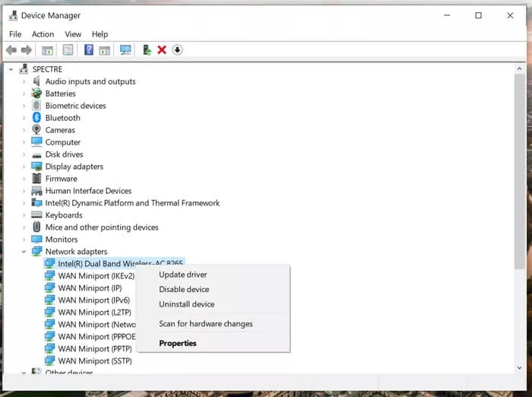Image resolution: width=532 pixels, height=397 pixels.
Task: Click the vertical scrollbar thumb
Action: [x=519, y=172]
